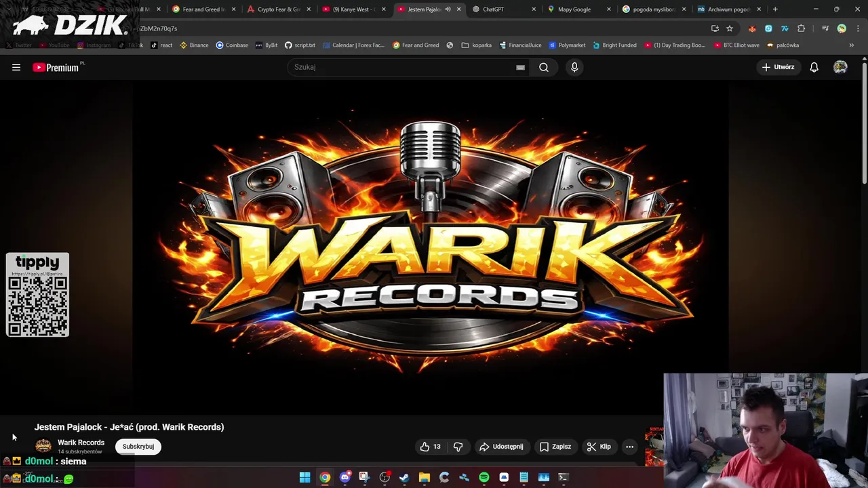This screenshot has width=868, height=488.
Task: Create a clip with Klip button
Action: (x=599, y=447)
